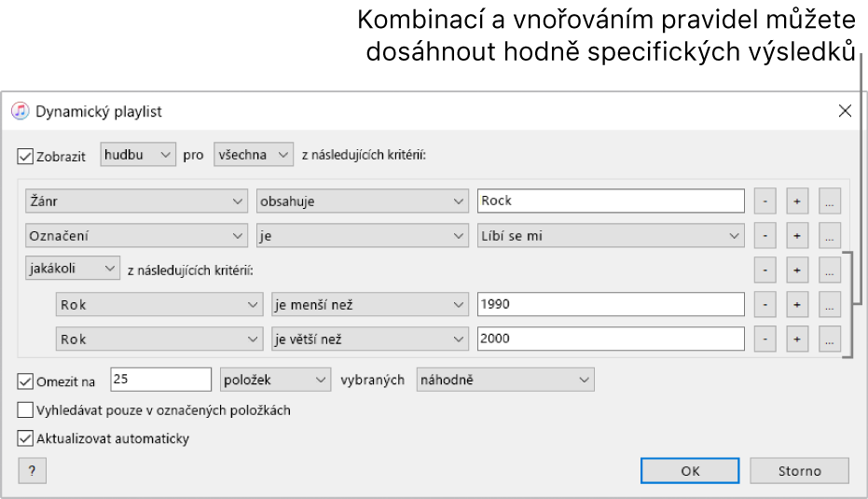
Task: Open the 'jakákoli' nested match dropdown
Action: [73, 268]
